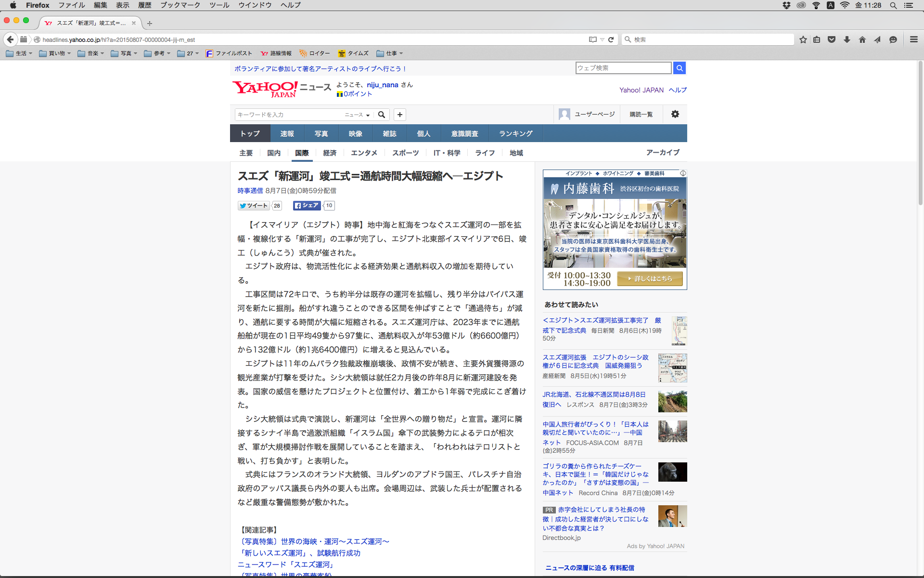Open the Firefox downloads arrow icon
Image resolution: width=924 pixels, height=578 pixels.
[847, 39]
